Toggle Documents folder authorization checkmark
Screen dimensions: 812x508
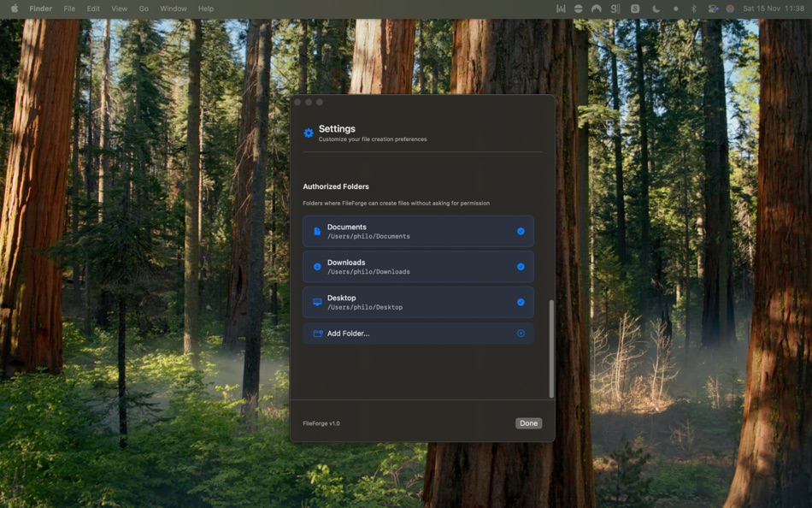521,231
